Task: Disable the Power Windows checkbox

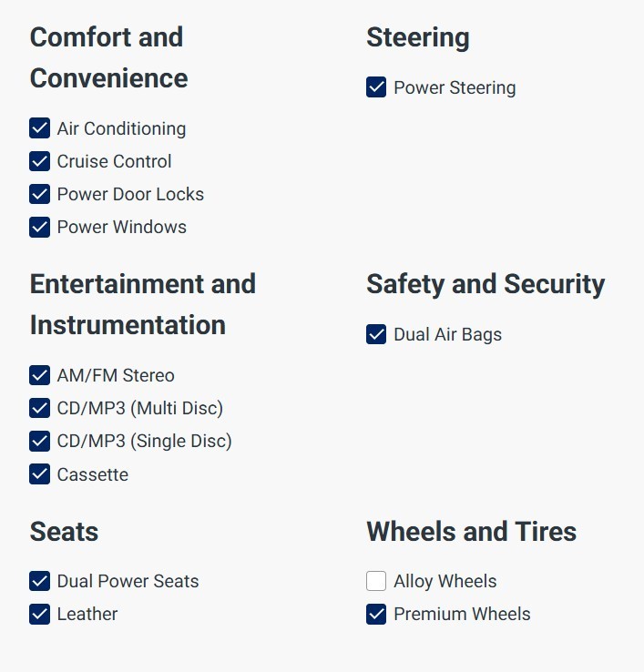Action: point(40,227)
